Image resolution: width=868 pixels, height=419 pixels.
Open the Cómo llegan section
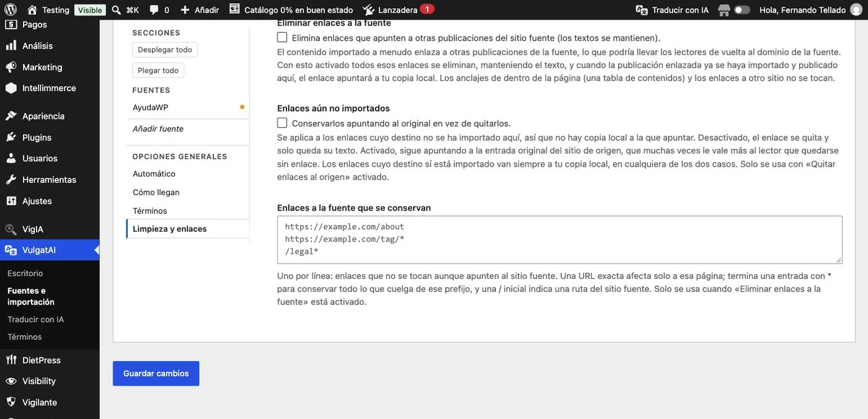156,192
